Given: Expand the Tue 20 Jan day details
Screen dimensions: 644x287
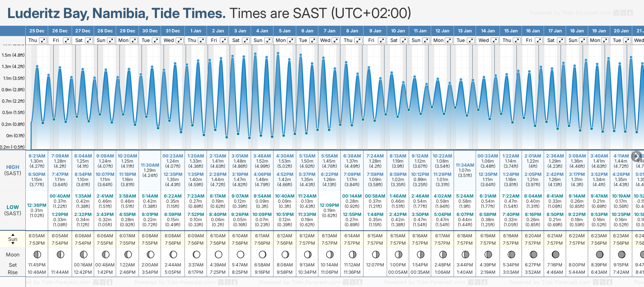Looking at the screenshot, I should coord(627,40).
